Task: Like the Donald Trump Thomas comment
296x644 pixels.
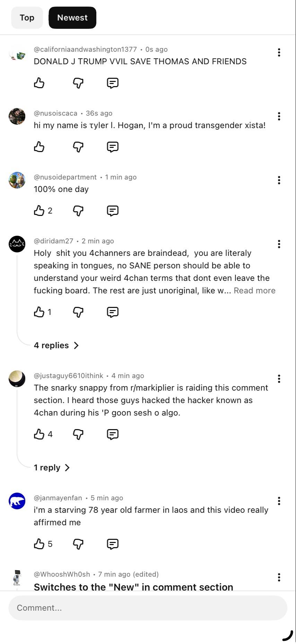Action: point(39,83)
